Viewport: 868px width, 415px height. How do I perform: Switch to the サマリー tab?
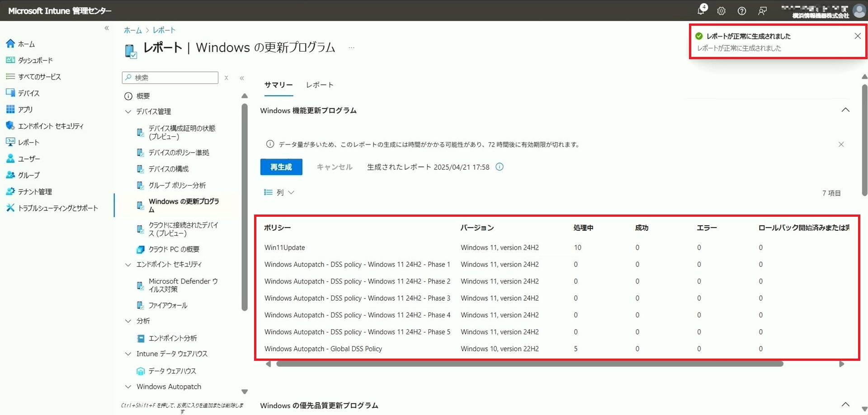click(278, 85)
